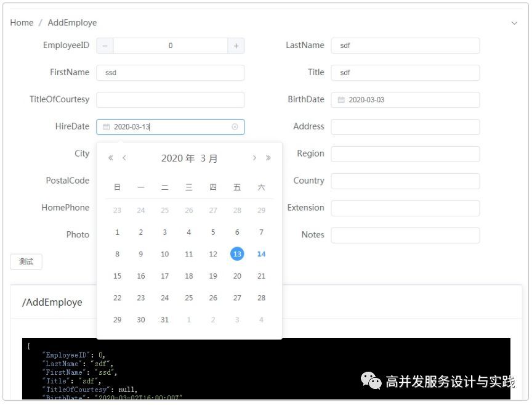Click the calendar icon in HireDate field

(106, 126)
